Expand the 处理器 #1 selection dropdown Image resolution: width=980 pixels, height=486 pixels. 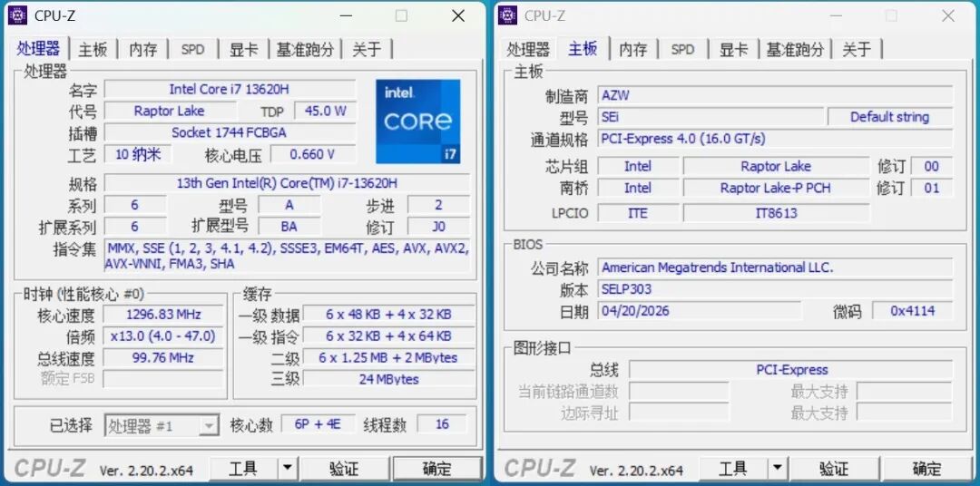tap(208, 426)
